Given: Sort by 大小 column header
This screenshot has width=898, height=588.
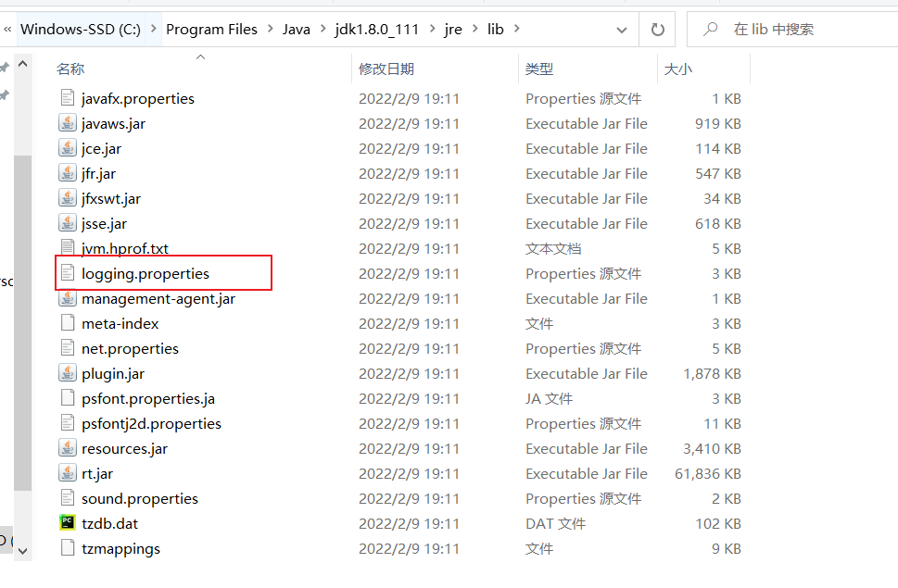Looking at the screenshot, I should (678, 69).
